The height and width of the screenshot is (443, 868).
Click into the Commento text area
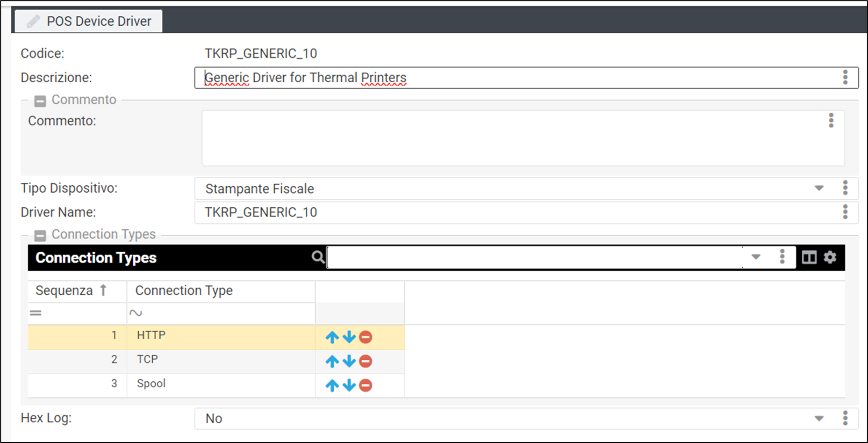(514, 138)
